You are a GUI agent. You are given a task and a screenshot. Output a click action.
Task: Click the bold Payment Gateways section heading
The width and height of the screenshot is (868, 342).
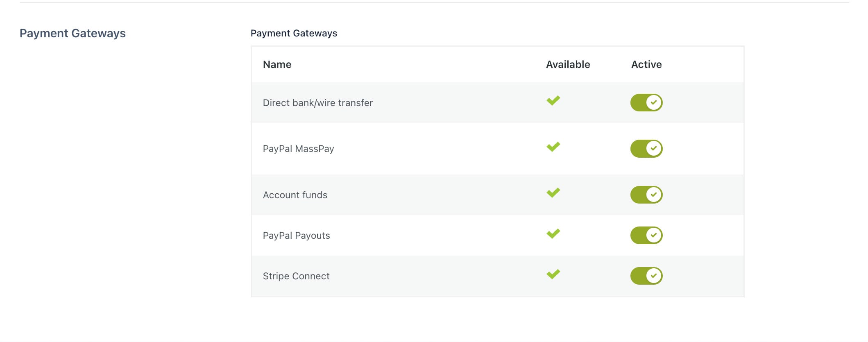tap(73, 33)
